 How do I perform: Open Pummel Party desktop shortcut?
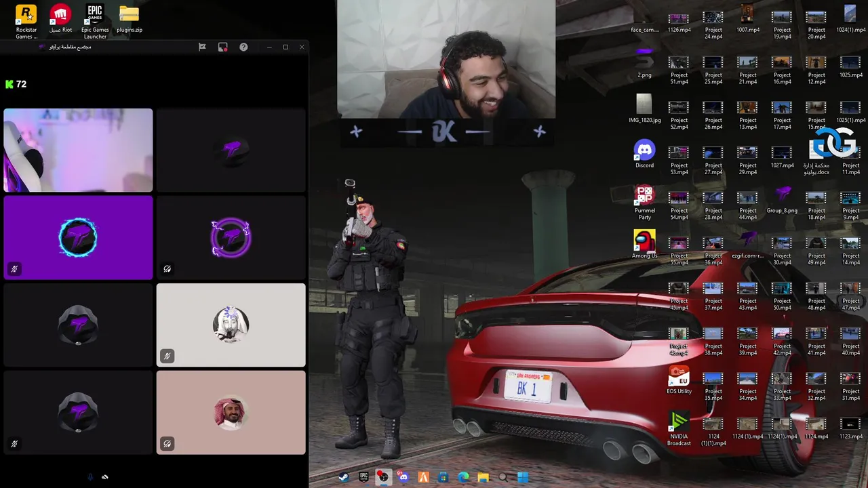click(644, 203)
